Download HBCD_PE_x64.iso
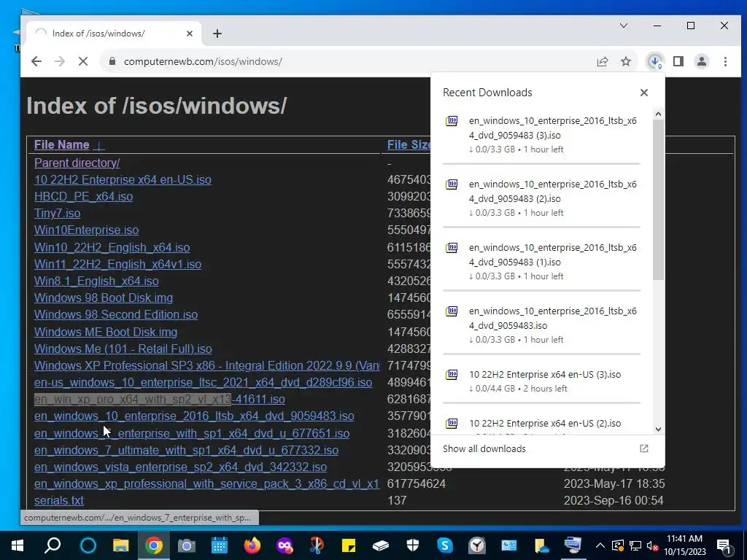 tap(83, 196)
